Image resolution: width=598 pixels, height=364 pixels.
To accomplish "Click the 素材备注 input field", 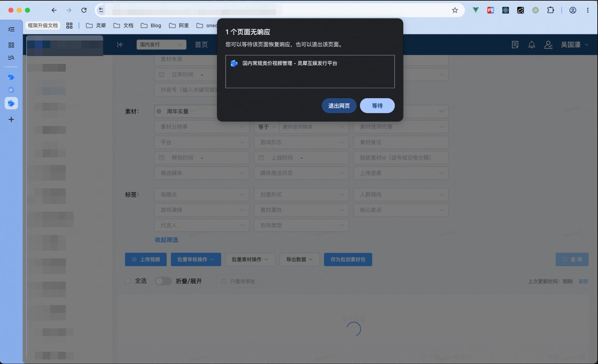I will click(401, 142).
